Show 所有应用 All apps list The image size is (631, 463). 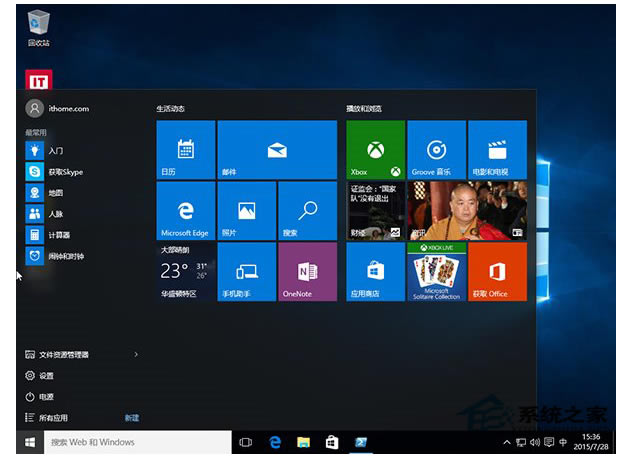(46, 418)
